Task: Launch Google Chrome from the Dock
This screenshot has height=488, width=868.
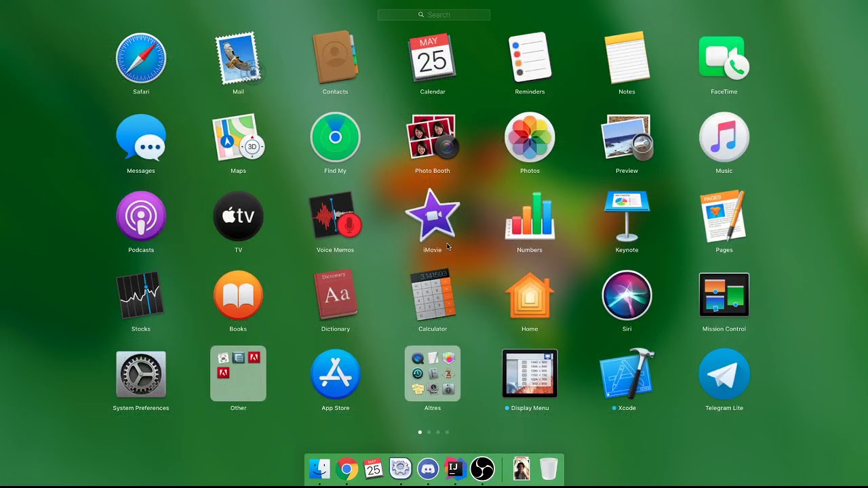Action: click(347, 469)
